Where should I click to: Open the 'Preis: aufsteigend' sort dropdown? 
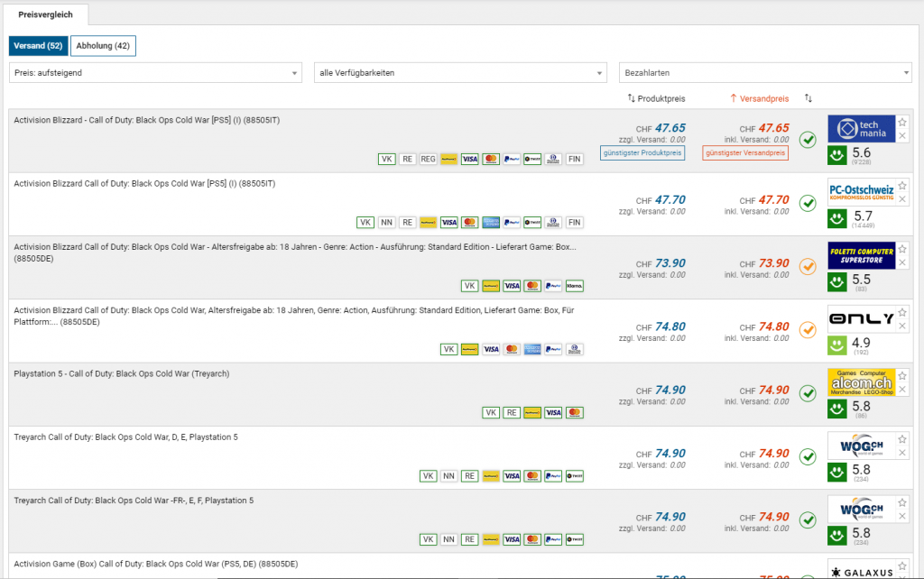[155, 73]
